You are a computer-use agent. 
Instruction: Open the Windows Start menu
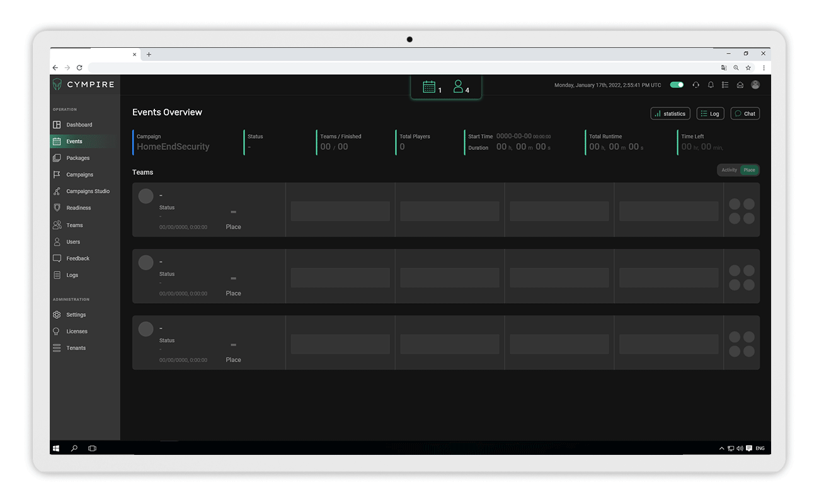click(56, 449)
